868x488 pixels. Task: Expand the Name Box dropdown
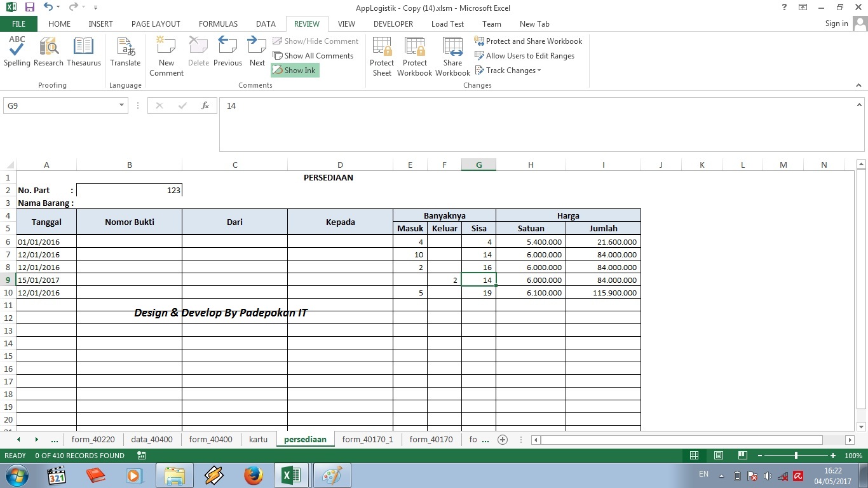coord(122,106)
